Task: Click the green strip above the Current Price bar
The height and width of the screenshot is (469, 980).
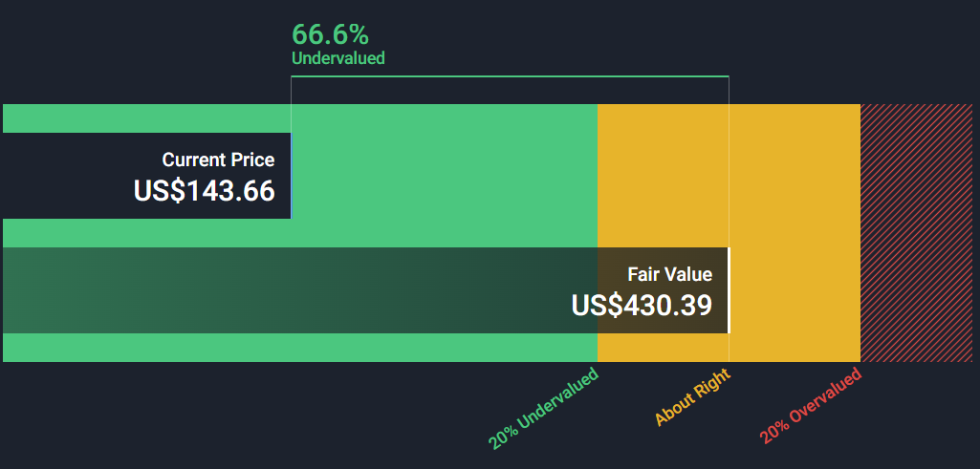Action: click(x=143, y=117)
